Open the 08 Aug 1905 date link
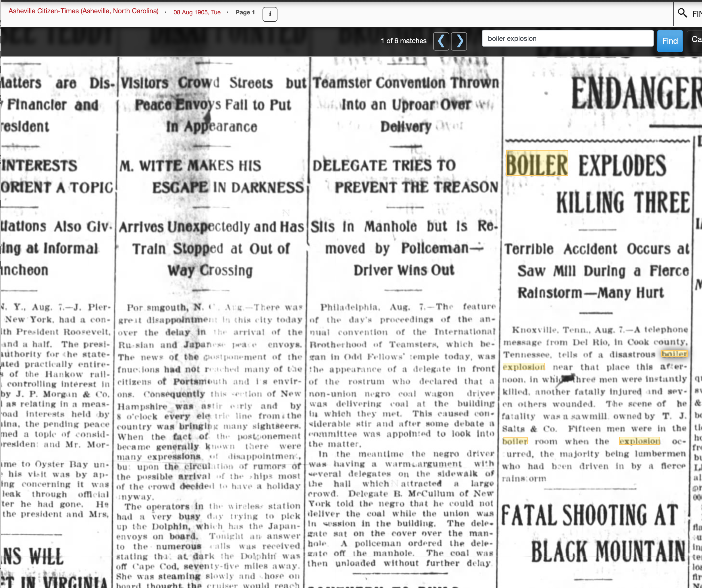This screenshot has width=702, height=588. (197, 12)
